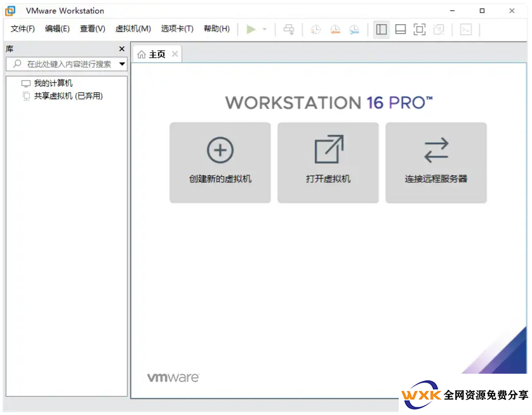Close the VMware Workstation window

click(512, 11)
